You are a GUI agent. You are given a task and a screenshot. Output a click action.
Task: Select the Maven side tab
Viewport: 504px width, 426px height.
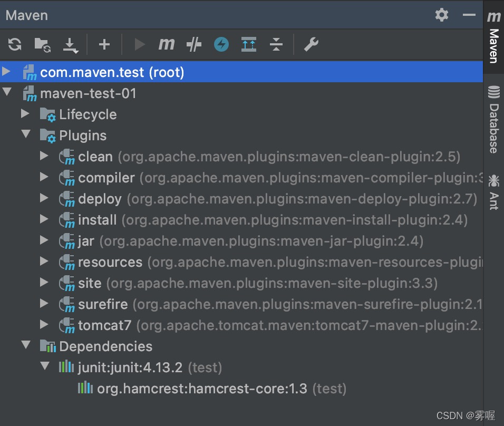(x=493, y=37)
